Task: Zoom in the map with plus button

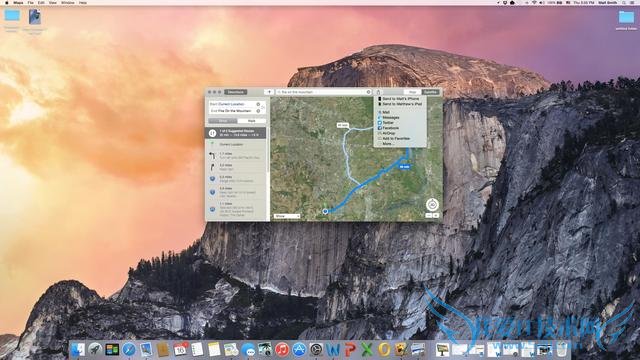Action: coord(436,216)
